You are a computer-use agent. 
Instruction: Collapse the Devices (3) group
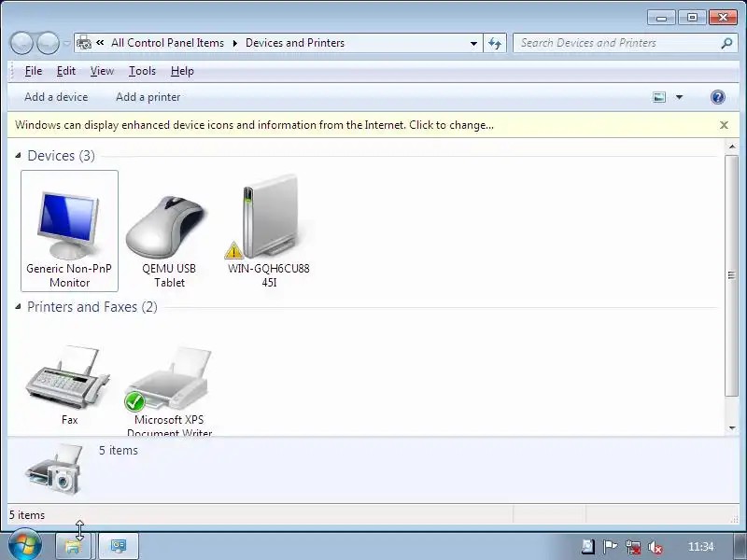18,155
